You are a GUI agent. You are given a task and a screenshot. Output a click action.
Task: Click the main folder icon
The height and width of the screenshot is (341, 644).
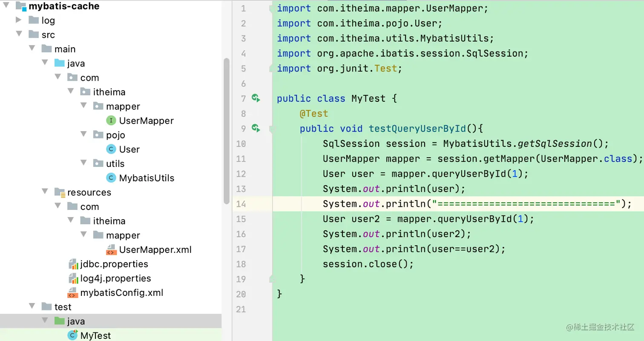46,49
